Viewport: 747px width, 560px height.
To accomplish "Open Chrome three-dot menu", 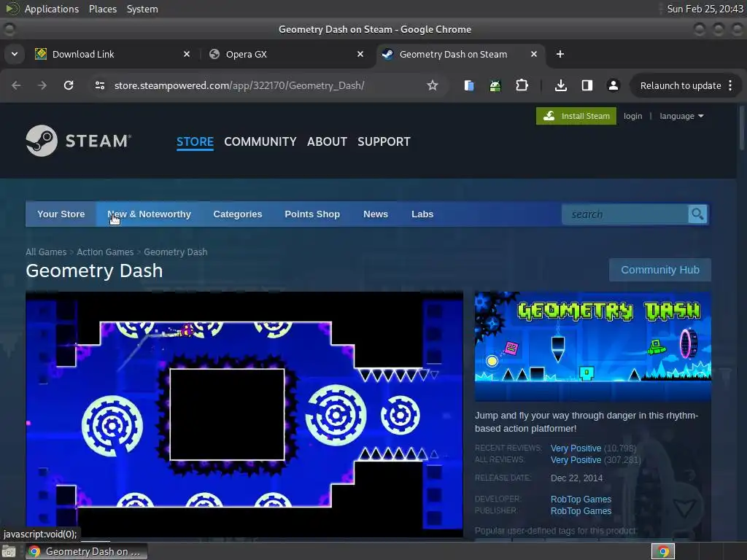I will click(730, 85).
